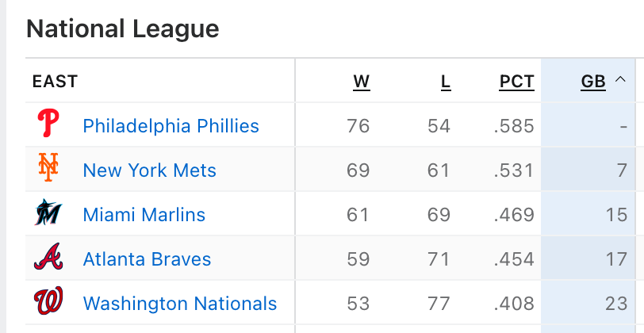Toggle the GB sort arrow
Image resolution: width=644 pixels, height=333 pixels.
(x=620, y=79)
